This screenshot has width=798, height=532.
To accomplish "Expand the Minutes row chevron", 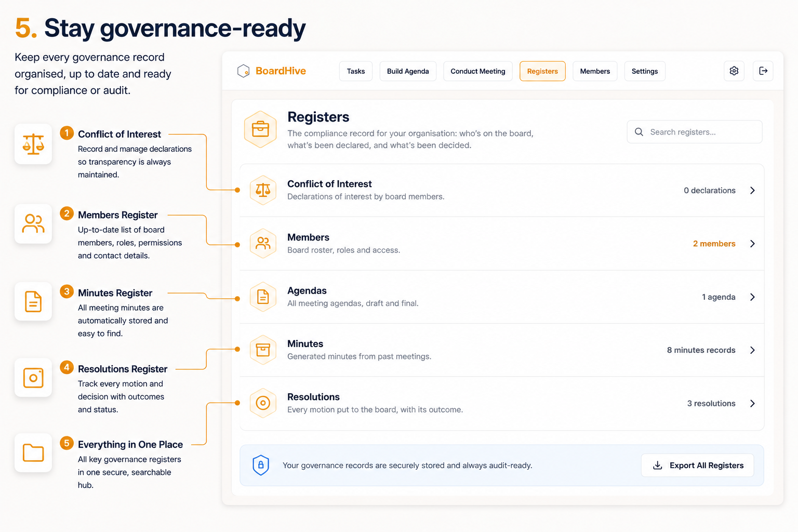I will coord(752,350).
